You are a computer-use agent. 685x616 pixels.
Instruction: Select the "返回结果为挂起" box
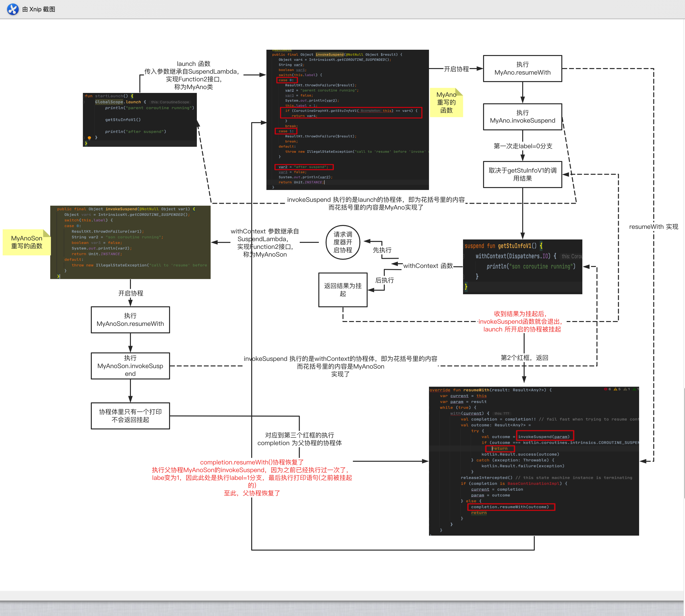point(343,290)
